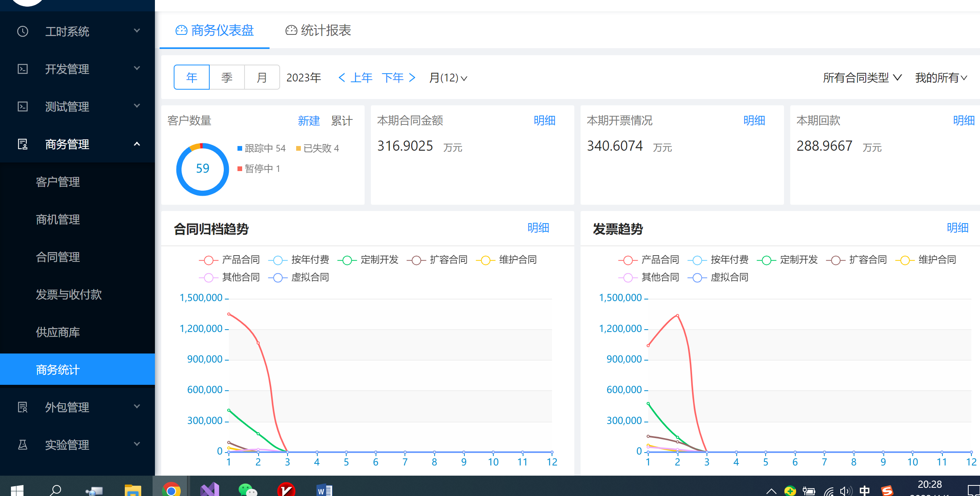This screenshot has width=980, height=496.
Task: Open Visual Studio from the taskbar
Action: click(210, 490)
